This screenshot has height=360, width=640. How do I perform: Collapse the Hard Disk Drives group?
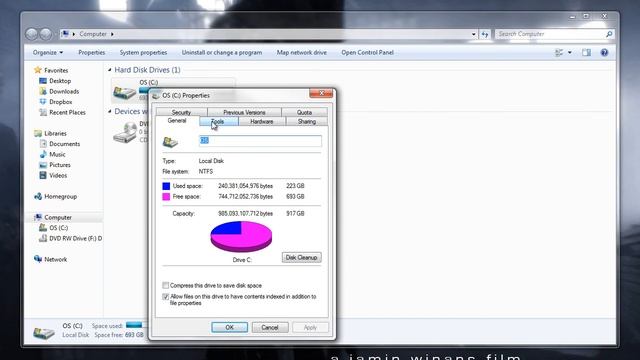point(110,70)
